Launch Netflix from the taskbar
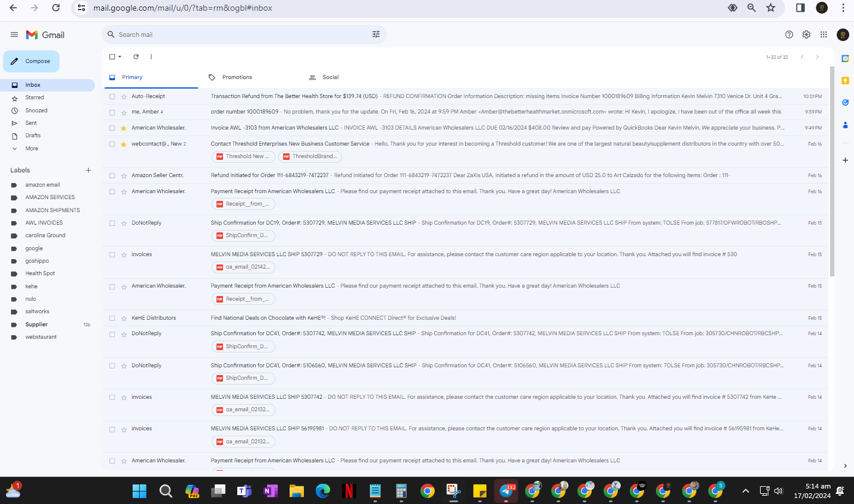 (349, 491)
